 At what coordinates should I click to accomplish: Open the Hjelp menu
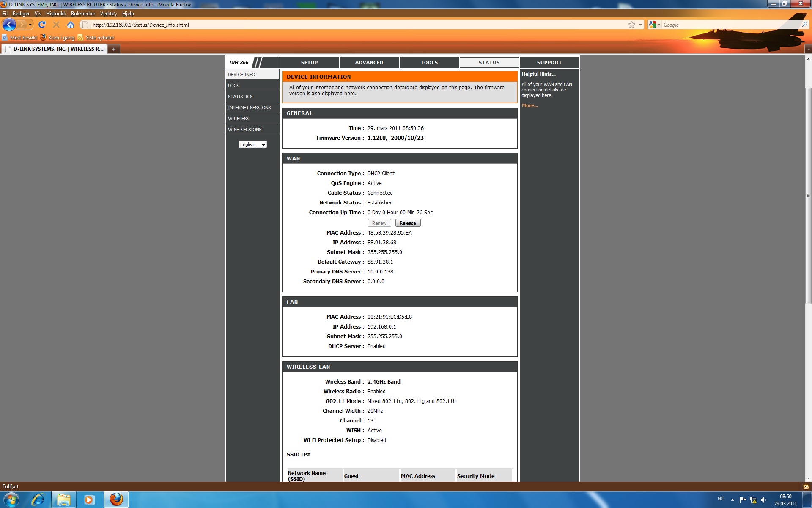coord(128,14)
